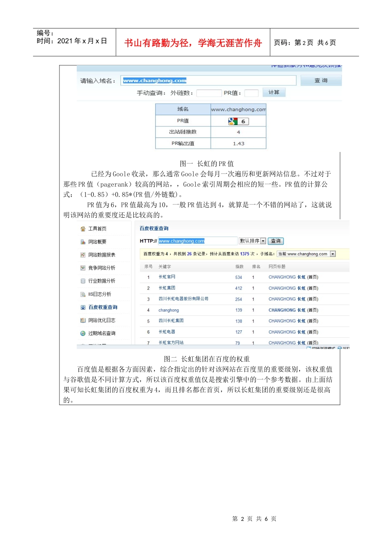Screen dimensions: 392x555
Task: Select 百度权重查询 menu item
Action: [x=103, y=307]
